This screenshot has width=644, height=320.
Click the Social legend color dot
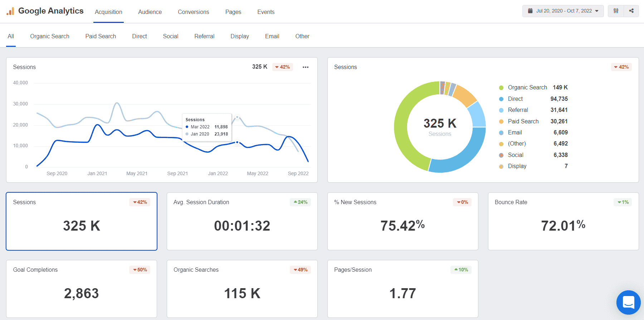501,155
